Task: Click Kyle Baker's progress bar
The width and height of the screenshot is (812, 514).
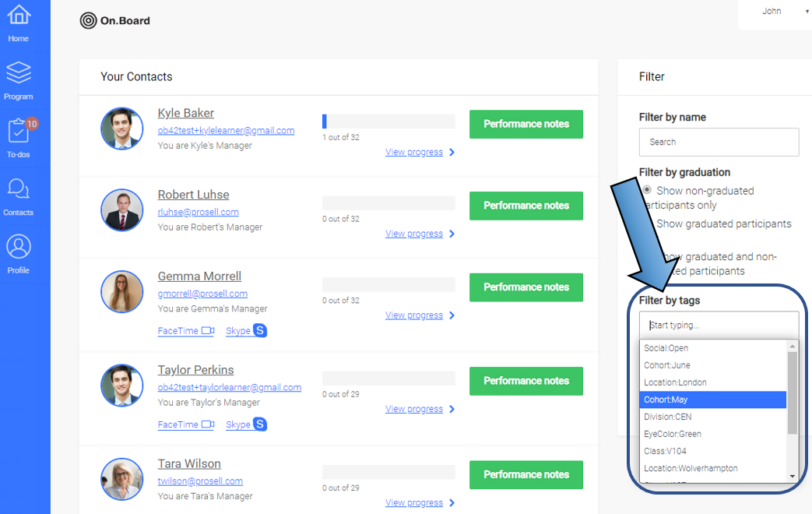Action: (x=388, y=120)
